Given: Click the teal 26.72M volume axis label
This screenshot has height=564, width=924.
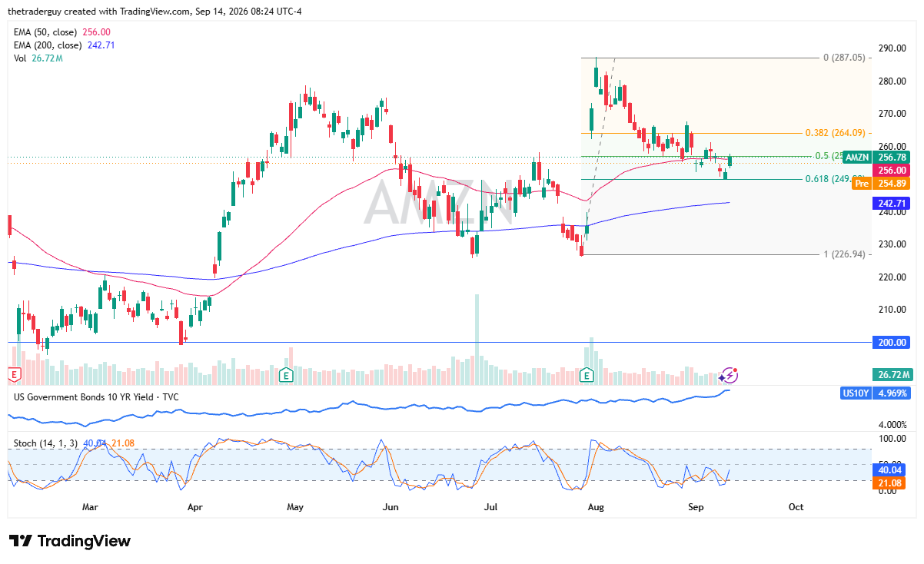Looking at the screenshot, I should [x=892, y=374].
